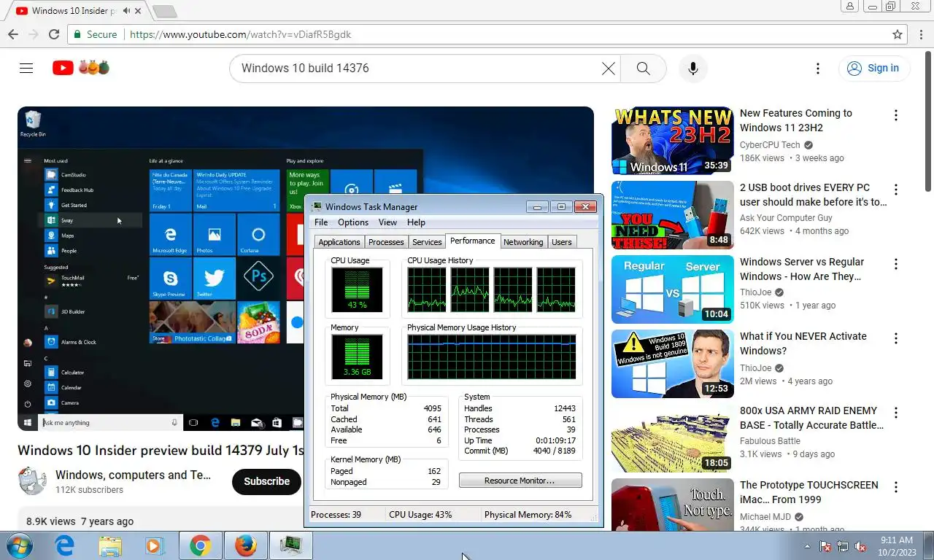Viewport: 934px width, 560px height.
Task: Open options for the Windows 11 23H2 video
Action: (895, 115)
